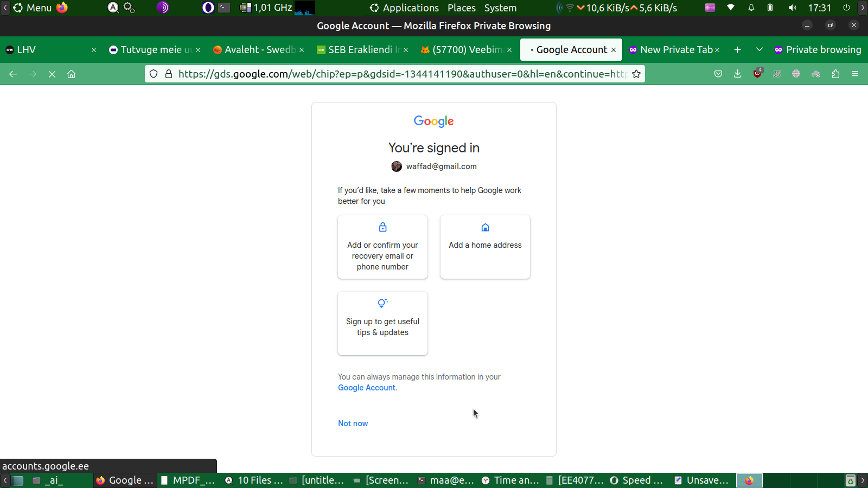Screen dimensions: 868x488
Task: Switch to the maa@e... terminal taskbar window
Action: [x=446, y=480]
